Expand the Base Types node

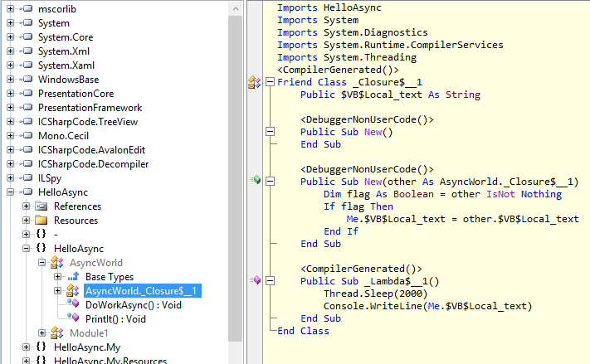(x=57, y=276)
